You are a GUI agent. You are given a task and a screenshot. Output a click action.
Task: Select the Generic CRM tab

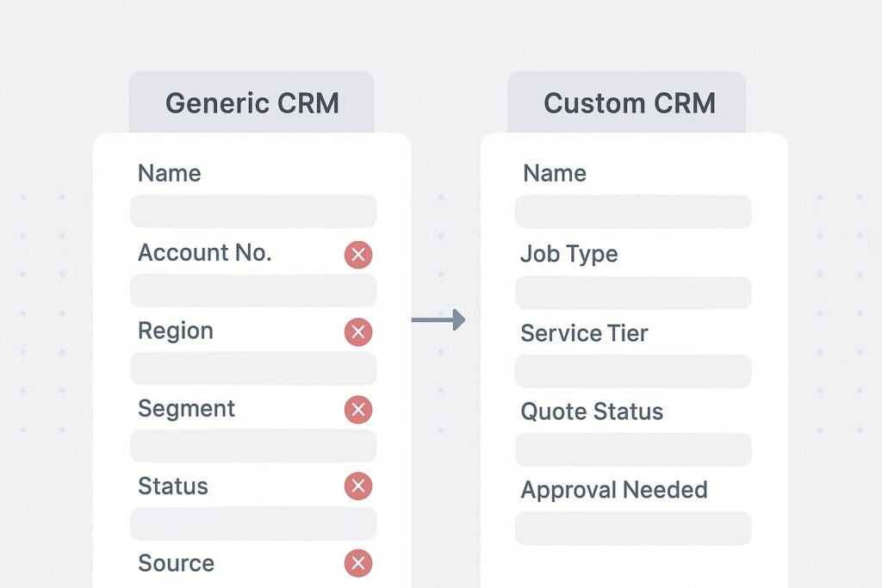pyautogui.click(x=252, y=103)
